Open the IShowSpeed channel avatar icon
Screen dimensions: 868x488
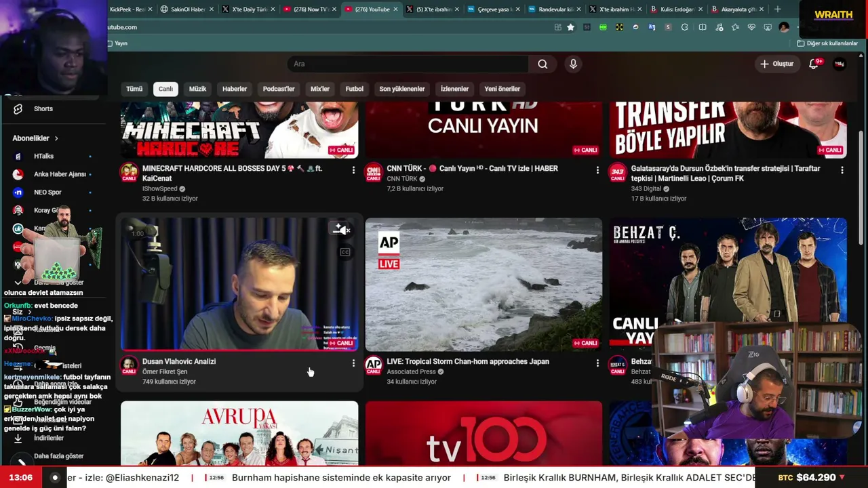(129, 172)
